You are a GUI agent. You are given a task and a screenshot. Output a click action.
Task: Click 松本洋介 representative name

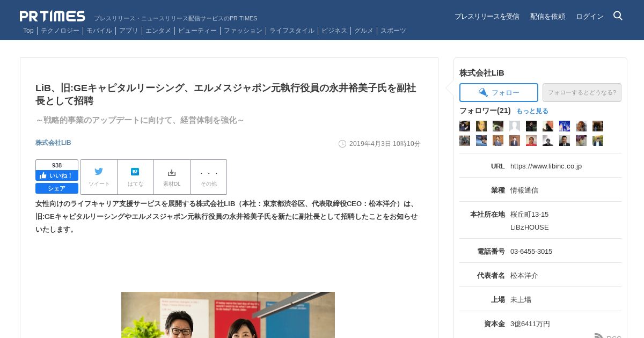524,276
